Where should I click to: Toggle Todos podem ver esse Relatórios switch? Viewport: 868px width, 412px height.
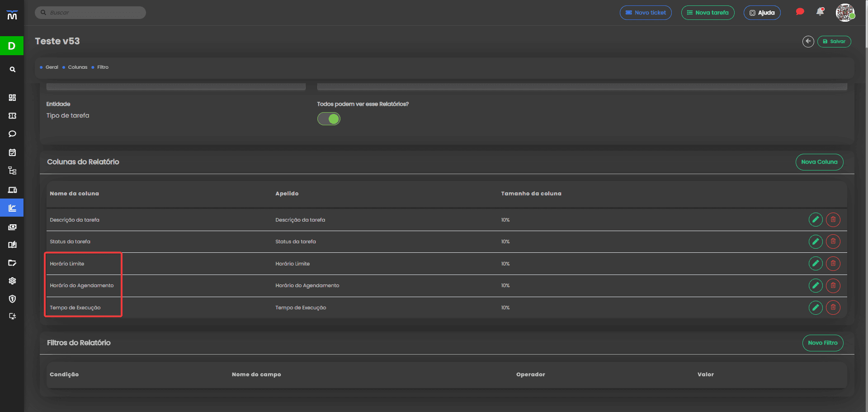[x=329, y=119]
